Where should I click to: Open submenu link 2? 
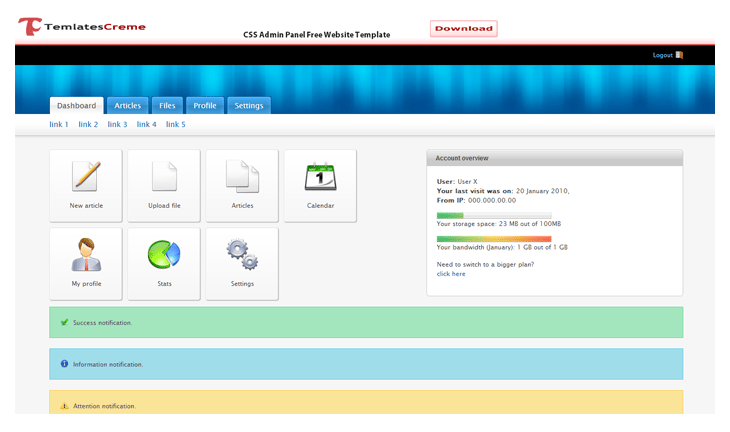(88, 124)
